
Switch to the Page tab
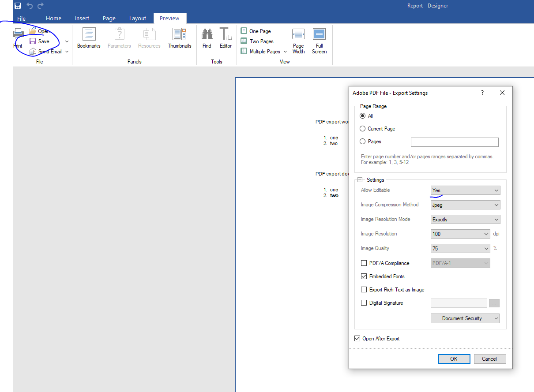(109, 19)
